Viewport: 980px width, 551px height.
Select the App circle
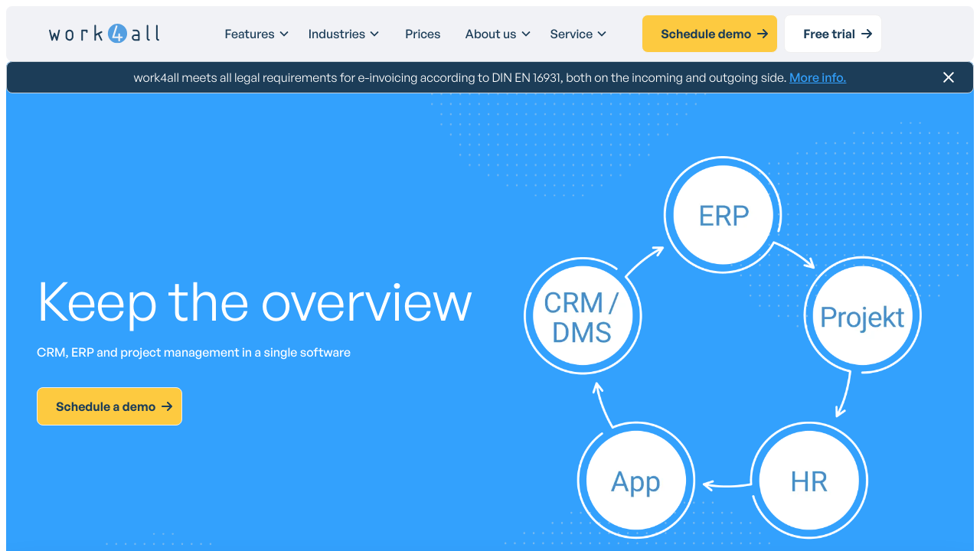(635, 482)
